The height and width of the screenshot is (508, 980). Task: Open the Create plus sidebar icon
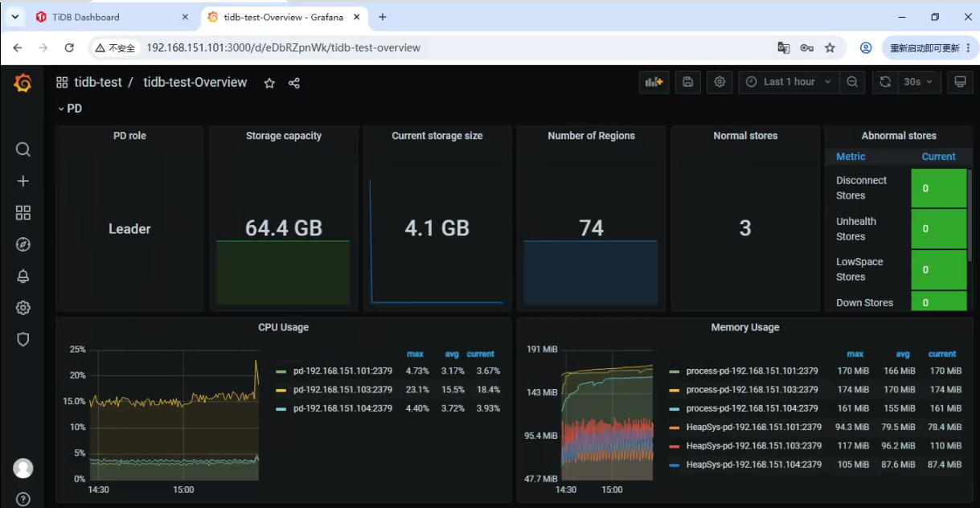(23, 181)
